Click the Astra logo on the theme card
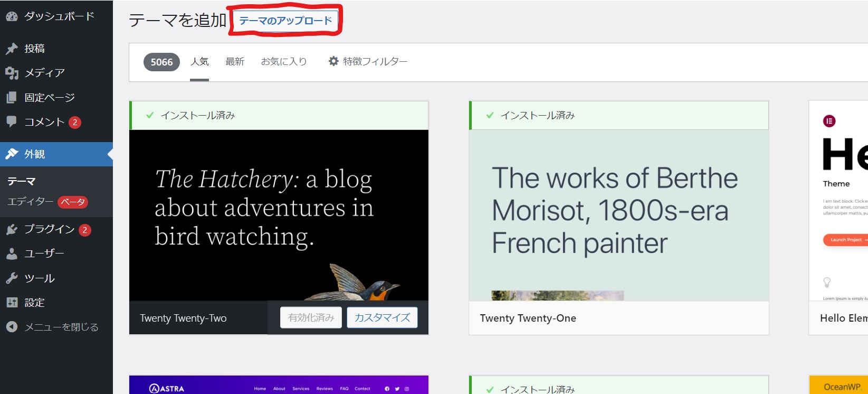 tap(167, 389)
